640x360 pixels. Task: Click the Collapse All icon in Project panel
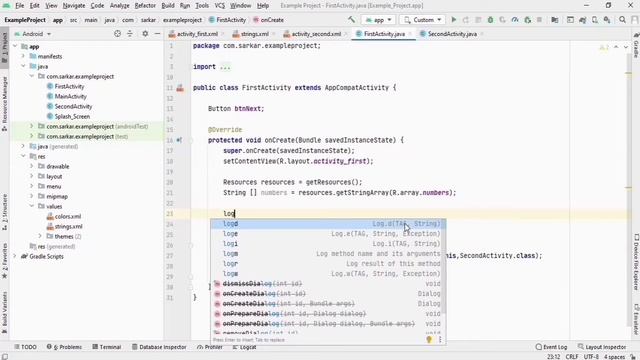pyautogui.click(x=130, y=34)
